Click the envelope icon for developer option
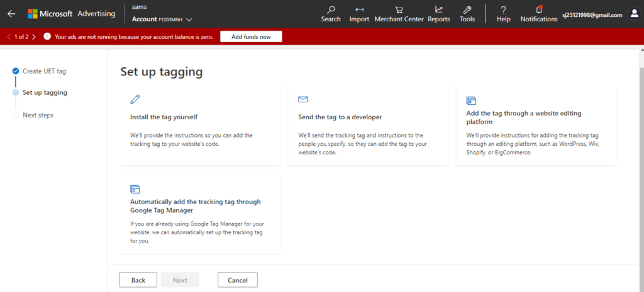The width and height of the screenshot is (644, 292). pyautogui.click(x=303, y=99)
